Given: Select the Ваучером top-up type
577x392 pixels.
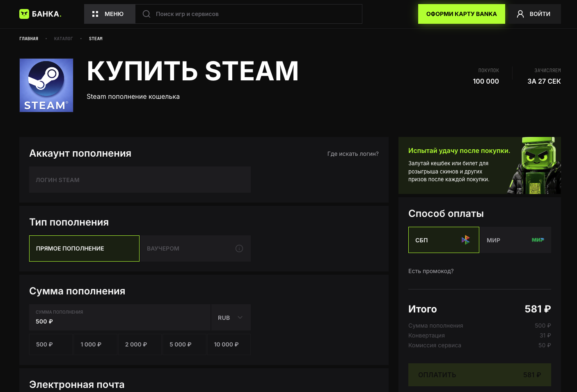Looking at the screenshot, I should click(196, 248).
